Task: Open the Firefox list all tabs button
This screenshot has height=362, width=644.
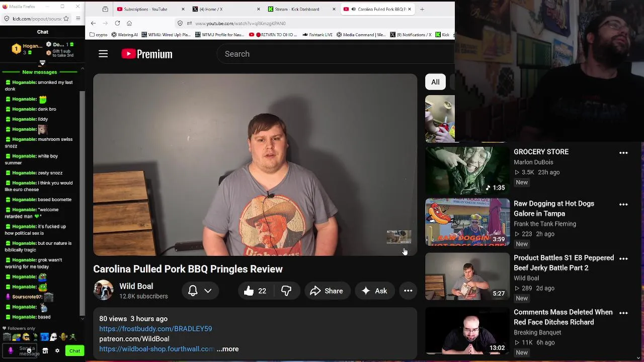Action: [x=105, y=9]
